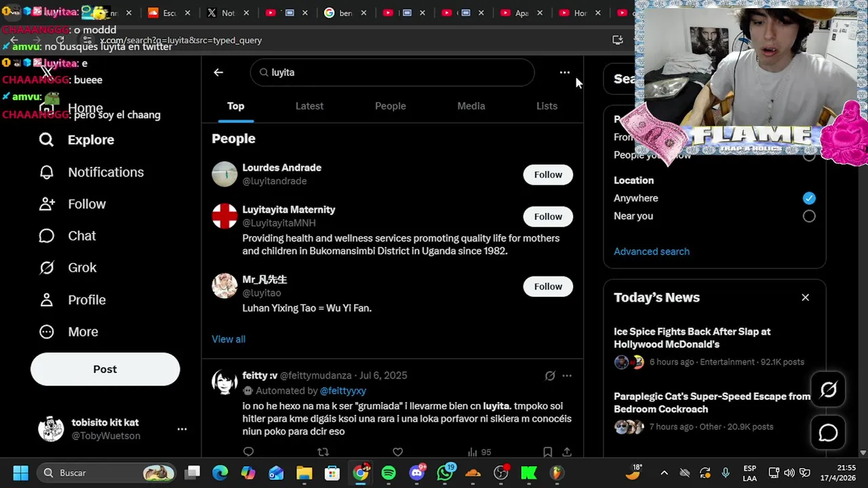Image resolution: width=868 pixels, height=488 pixels.
Task: Go back using the search page arrow
Action: click(218, 73)
